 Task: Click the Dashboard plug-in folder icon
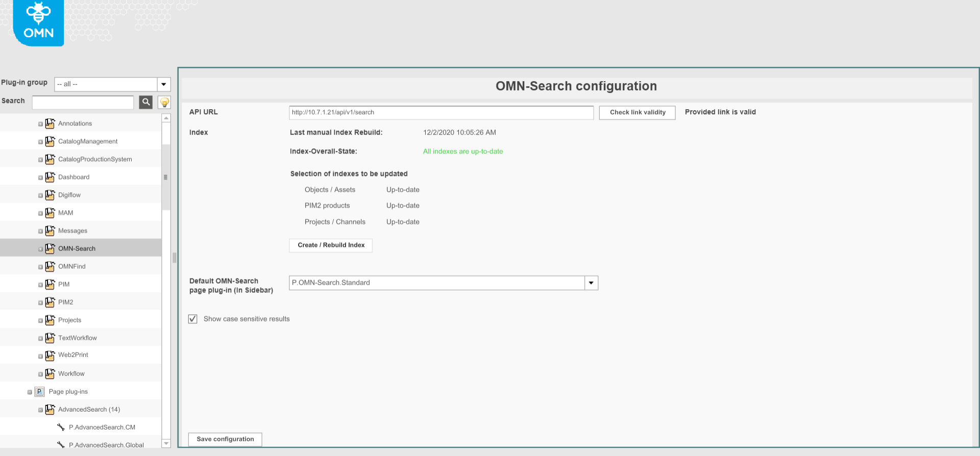(x=50, y=177)
